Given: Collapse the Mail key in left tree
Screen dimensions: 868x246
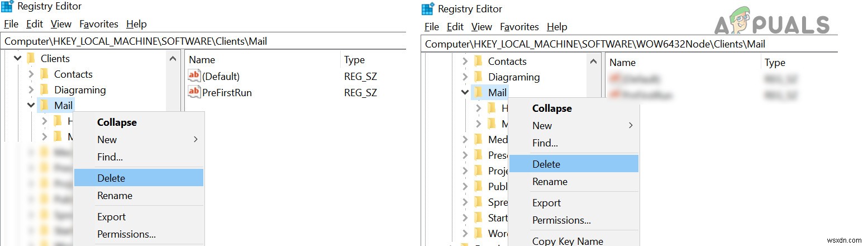Looking at the screenshot, I should [31, 105].
